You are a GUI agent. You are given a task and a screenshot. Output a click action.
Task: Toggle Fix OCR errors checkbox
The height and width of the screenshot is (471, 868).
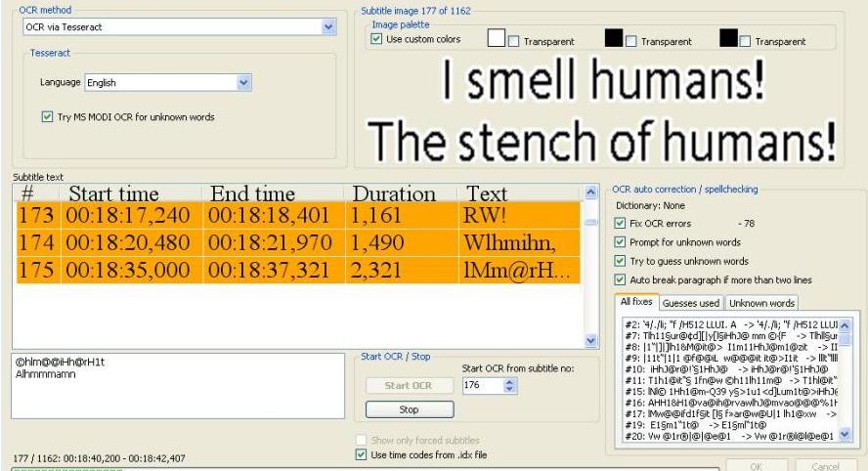pyautogui.click(x=620, y=224)
